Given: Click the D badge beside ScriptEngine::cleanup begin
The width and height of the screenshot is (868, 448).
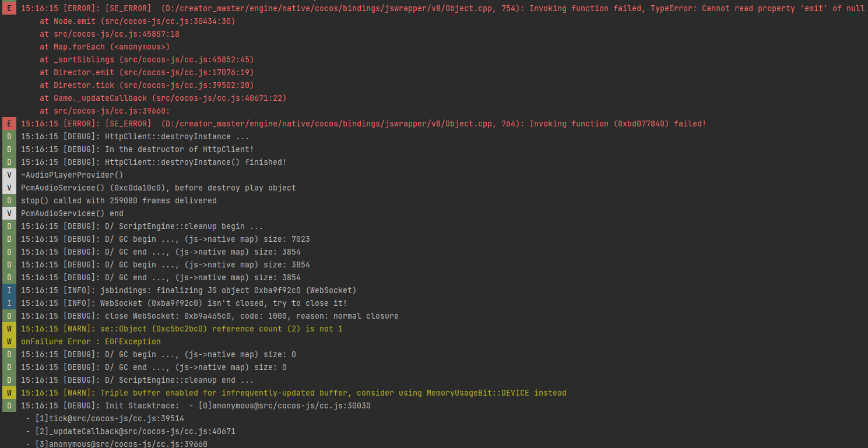Looking at the screenshot, I should [x=9, y=226].
